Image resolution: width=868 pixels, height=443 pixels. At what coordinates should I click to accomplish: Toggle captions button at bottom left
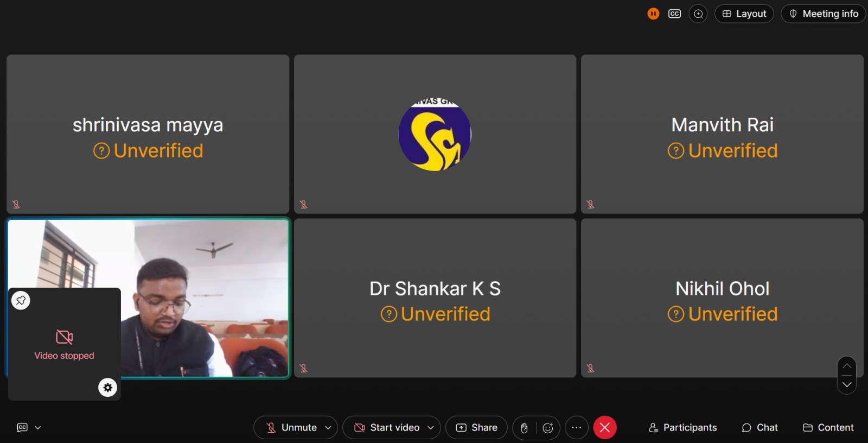click(22, 428)
